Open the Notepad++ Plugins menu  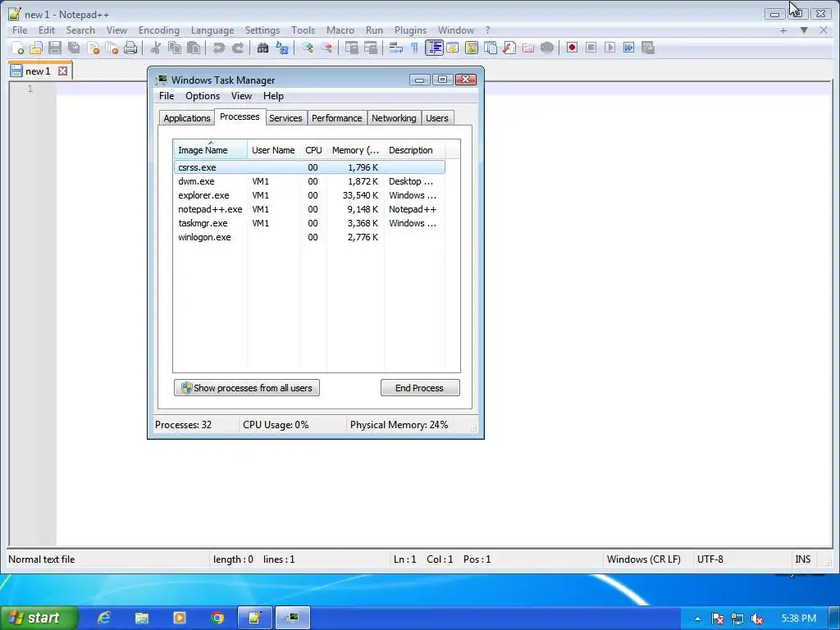pyautogui.click(x=410, y=30)
